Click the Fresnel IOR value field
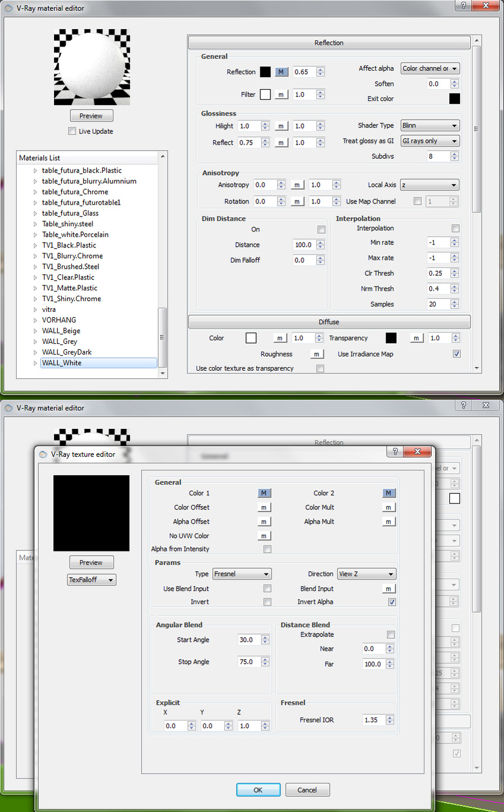This screenshot has height=812, width=504. (x=374, y=720)
